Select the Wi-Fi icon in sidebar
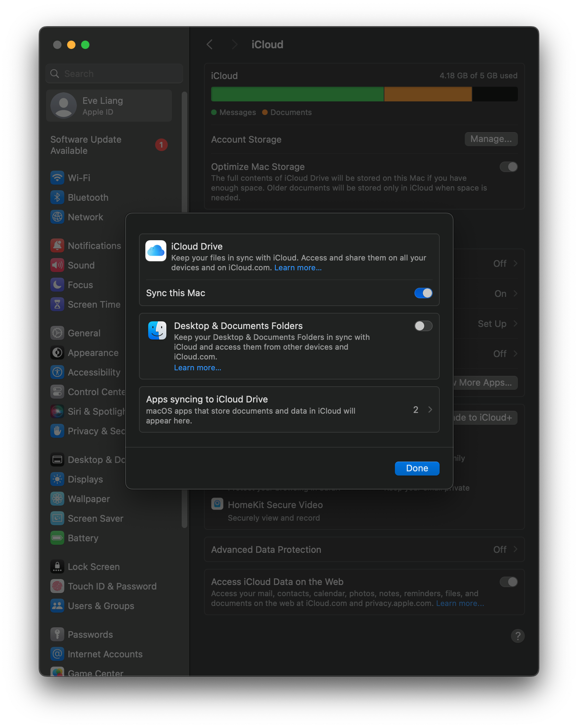 click(x=58, y=178)
